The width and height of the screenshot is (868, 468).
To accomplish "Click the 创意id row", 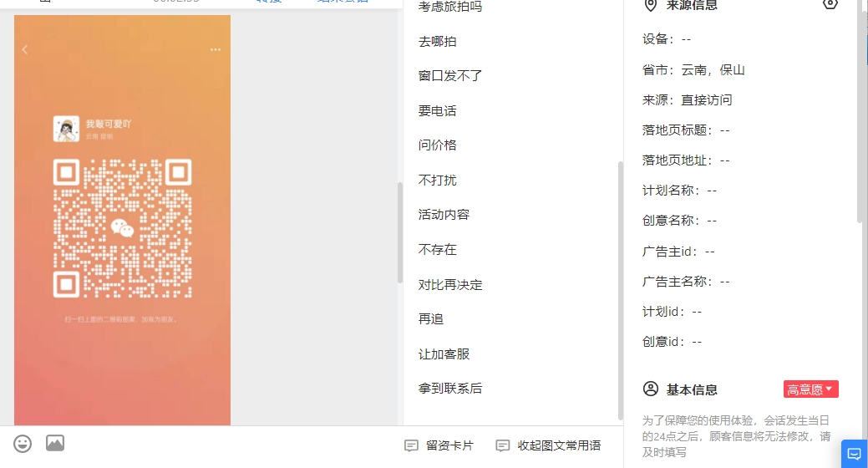I will click(x=672, y=342).
